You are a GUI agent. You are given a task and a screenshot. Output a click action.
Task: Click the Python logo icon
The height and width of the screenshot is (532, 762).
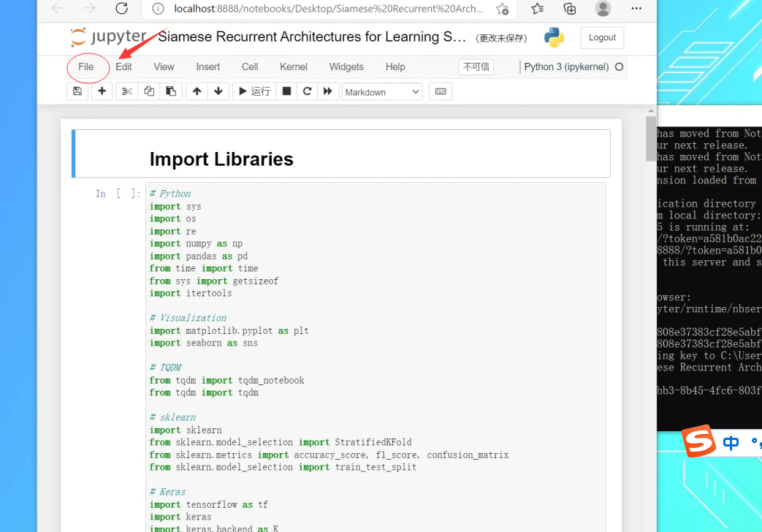click(x=554, y=37)
